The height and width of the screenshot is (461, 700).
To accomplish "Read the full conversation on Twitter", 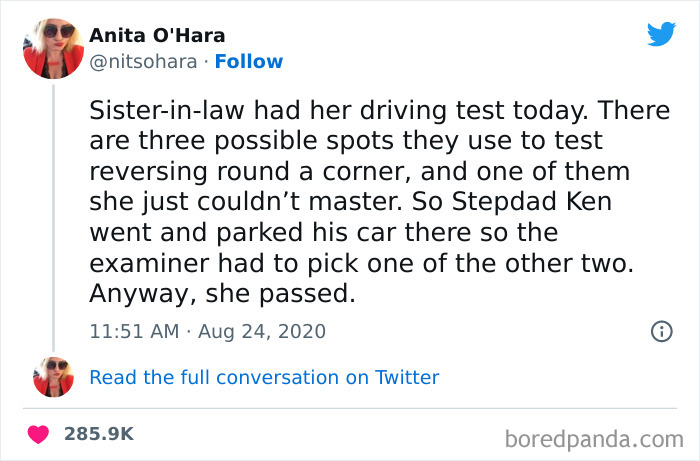I will [264, 377].
